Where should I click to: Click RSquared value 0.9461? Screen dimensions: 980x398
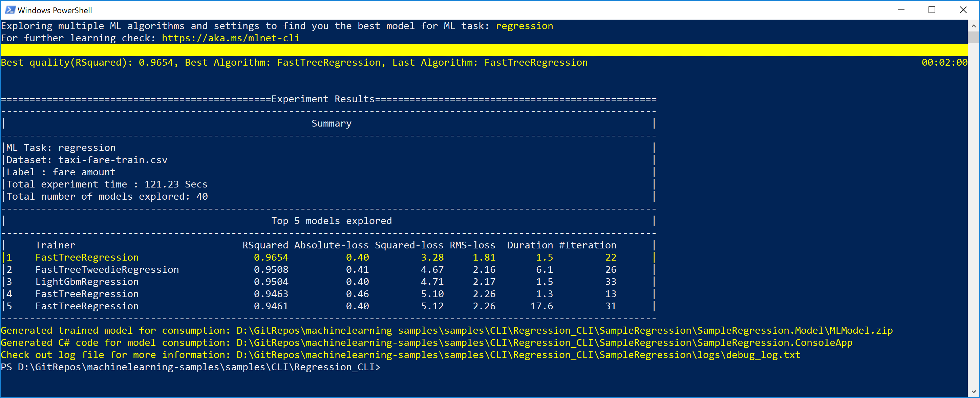coord(271,306)
